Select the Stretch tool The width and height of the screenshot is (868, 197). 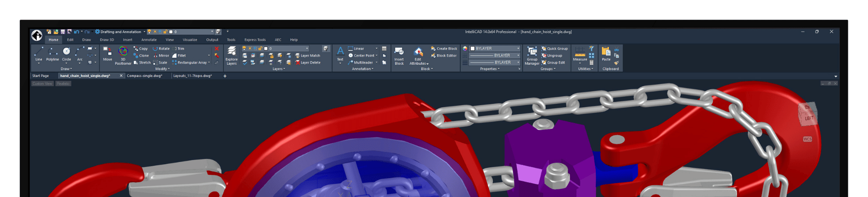(x=142, y=63)
